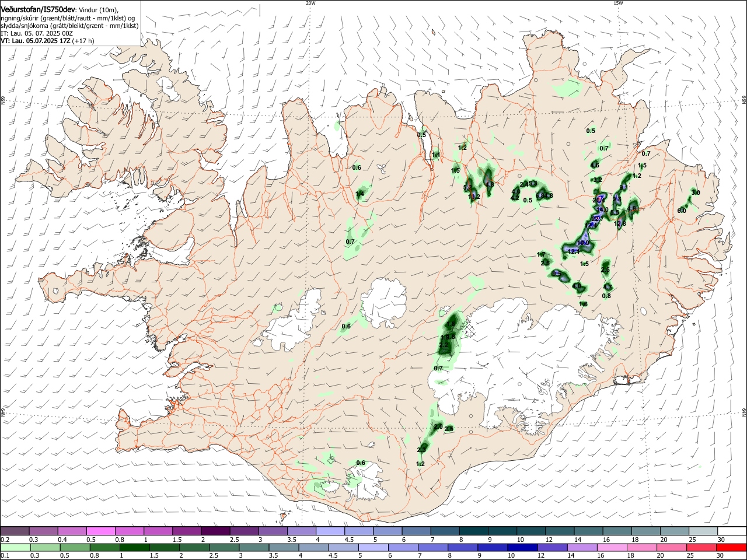747x560 pixels.
Task: Click the 5.2 precipitation value
Action: coord(466,187)
